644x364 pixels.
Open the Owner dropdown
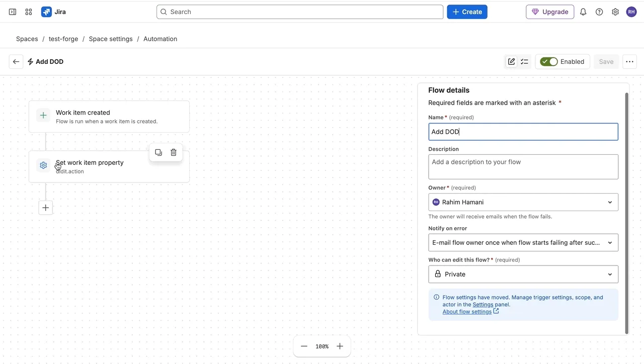523,202
